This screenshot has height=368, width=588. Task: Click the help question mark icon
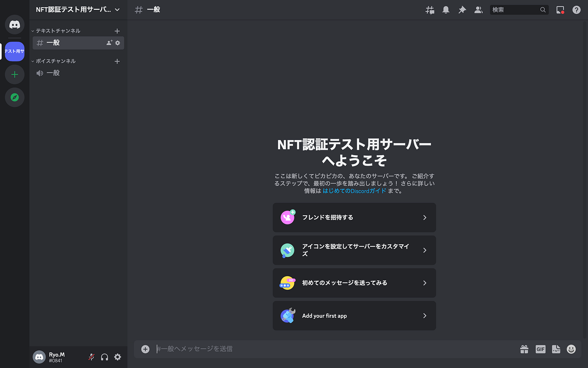[577, 10]
